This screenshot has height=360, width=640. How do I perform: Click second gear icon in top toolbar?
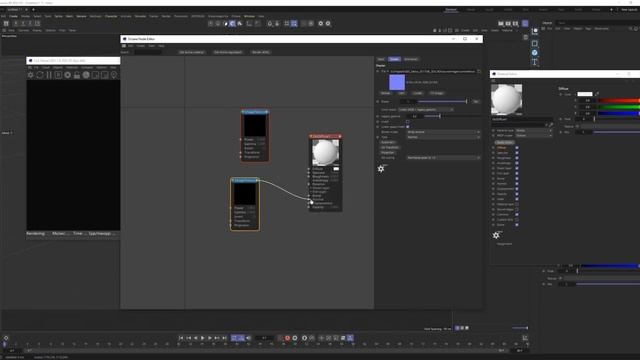(328, 24)
